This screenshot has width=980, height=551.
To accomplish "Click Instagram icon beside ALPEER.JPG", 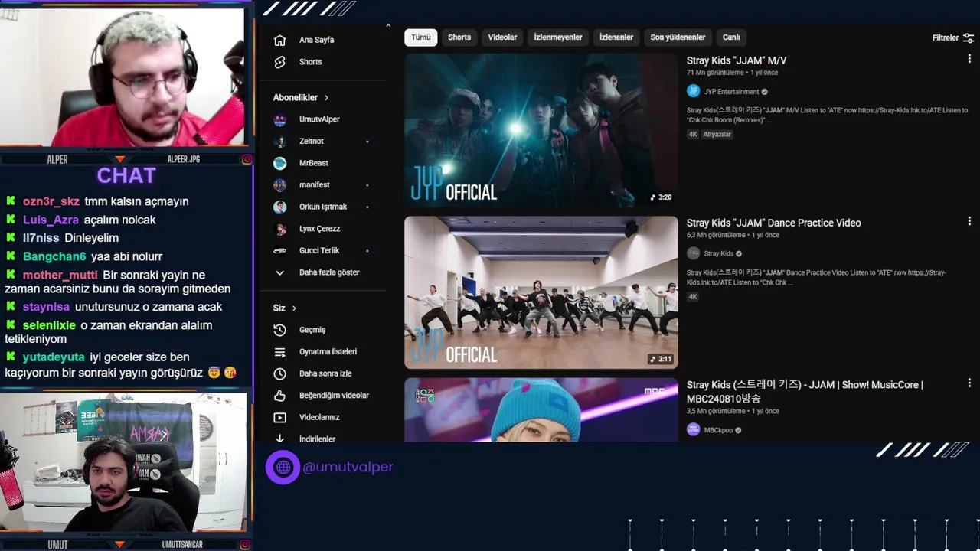I will (247, 159).
